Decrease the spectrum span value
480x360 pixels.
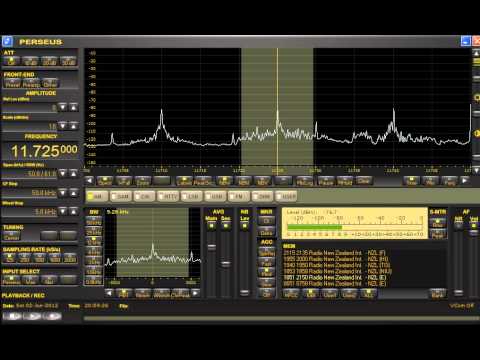[x=63, y=173]
